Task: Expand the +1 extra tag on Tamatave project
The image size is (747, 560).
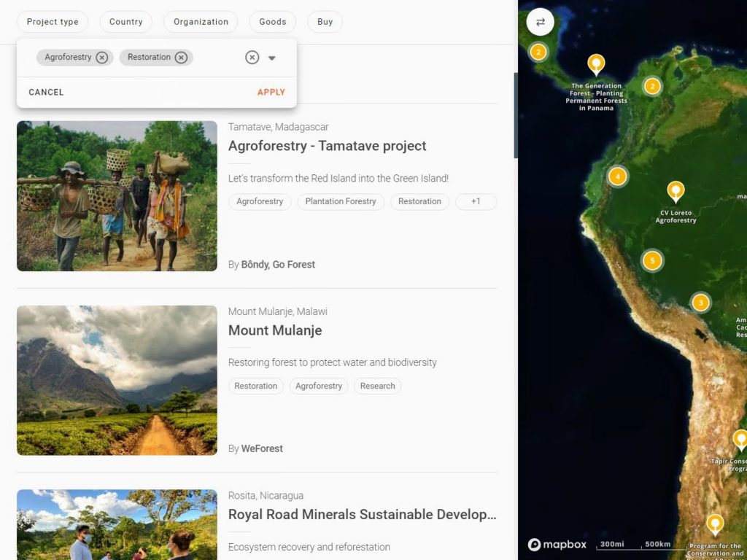Action: 476,201
